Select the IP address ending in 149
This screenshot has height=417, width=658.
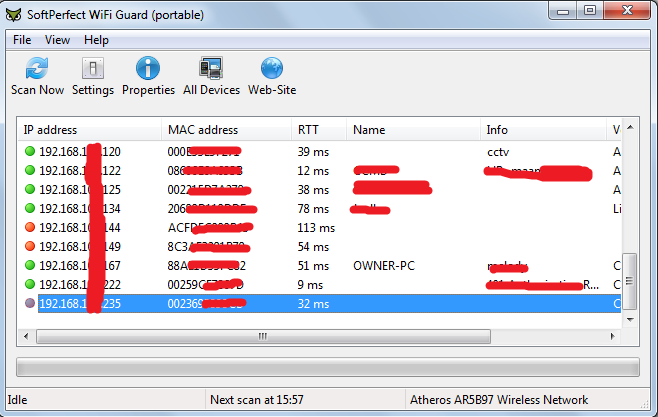pyautogui.click(x=80, y=247)
